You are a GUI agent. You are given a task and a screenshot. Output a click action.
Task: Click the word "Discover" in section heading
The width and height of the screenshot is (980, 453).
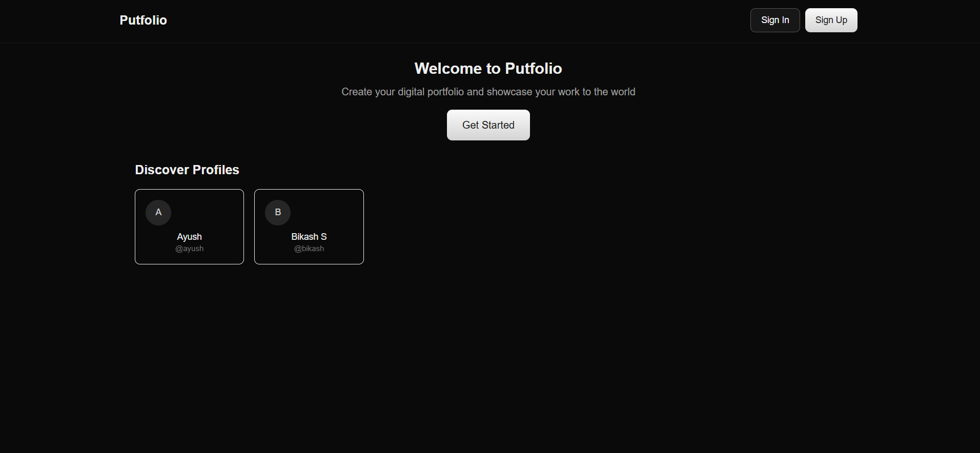point(162,170)
